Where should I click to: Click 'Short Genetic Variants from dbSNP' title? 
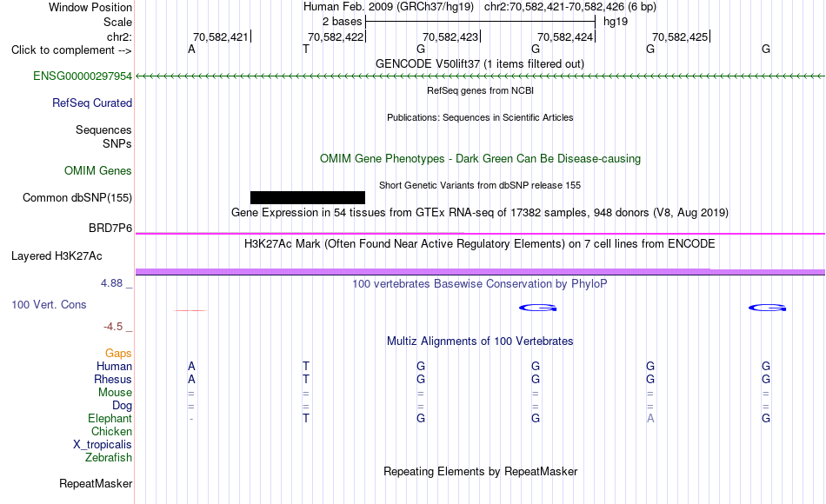coord(480,185)
